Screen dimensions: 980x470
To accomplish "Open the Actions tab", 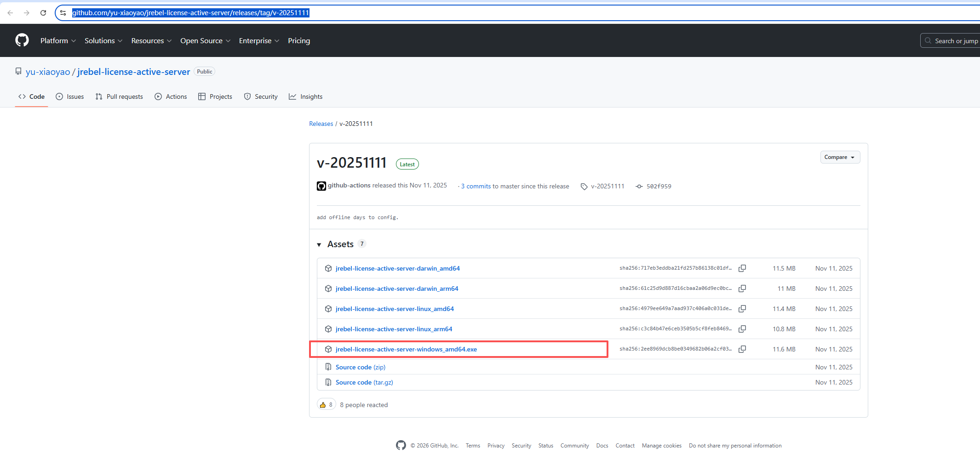I will (x=171, y=96).
